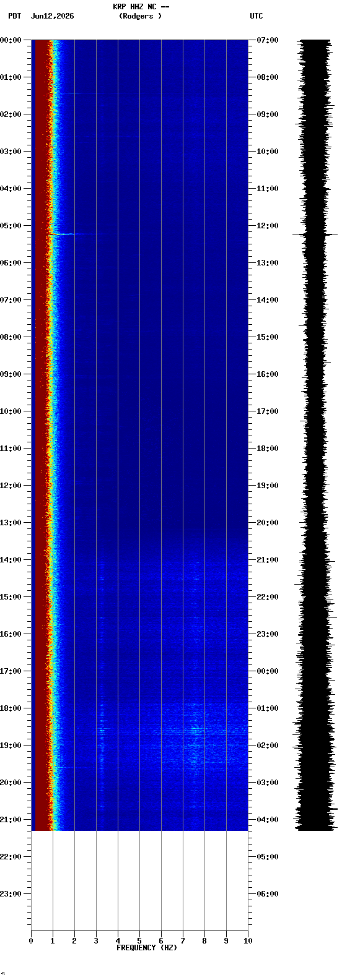Click the seismogram spike near 12:15 UTC
Viewport: 342px width, 980px height.
click(315, 234)
